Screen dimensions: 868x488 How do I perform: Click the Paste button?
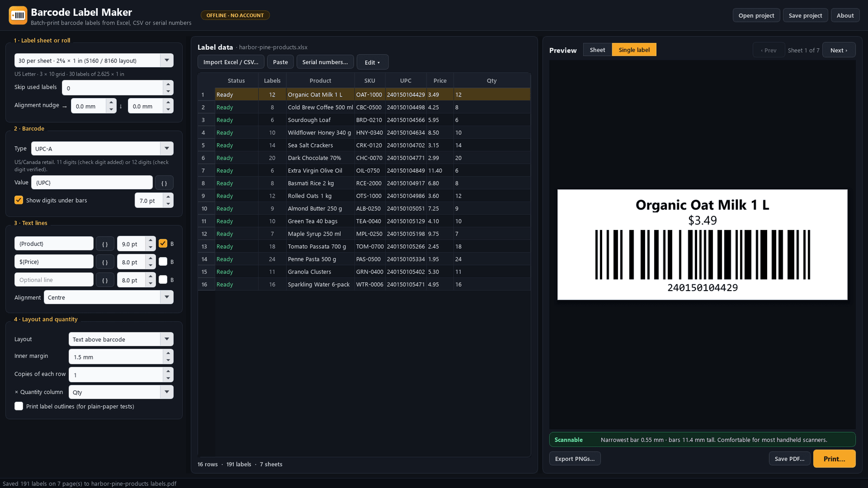pos(280,62)
